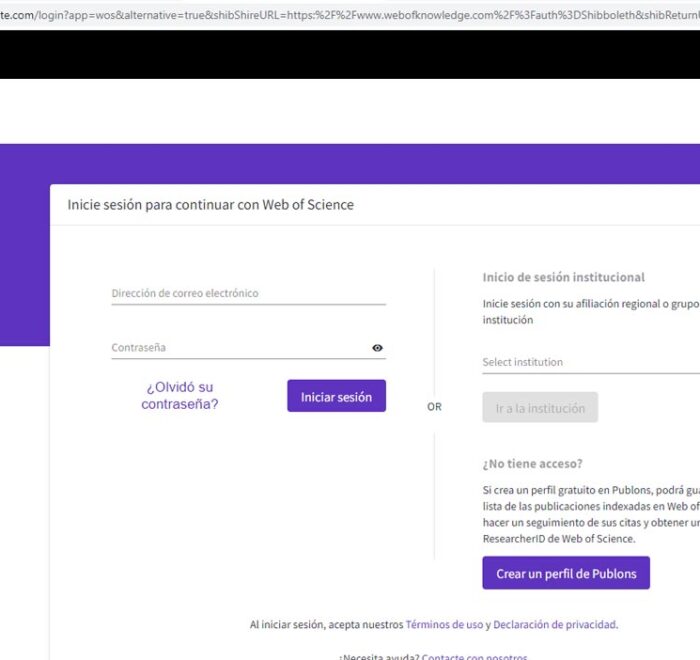The height and width of the screenshot is (660, 700).
Task: Click Crear un perfil de Publons button
Action: 566,573
